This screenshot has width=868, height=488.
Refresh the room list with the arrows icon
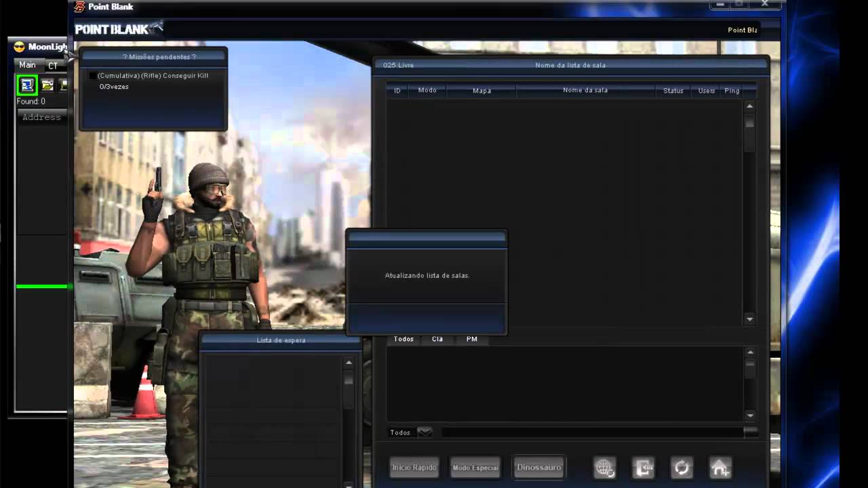682,467
